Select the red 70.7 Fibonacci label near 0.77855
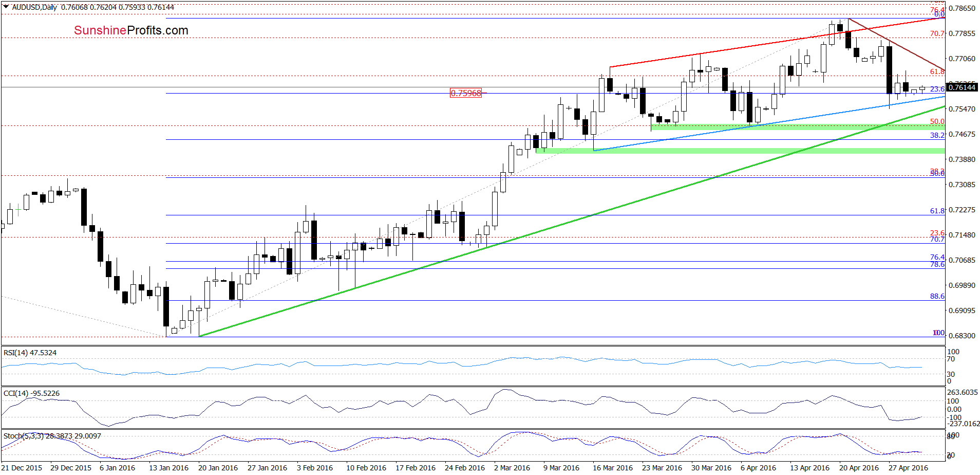 tap(937, 33)
